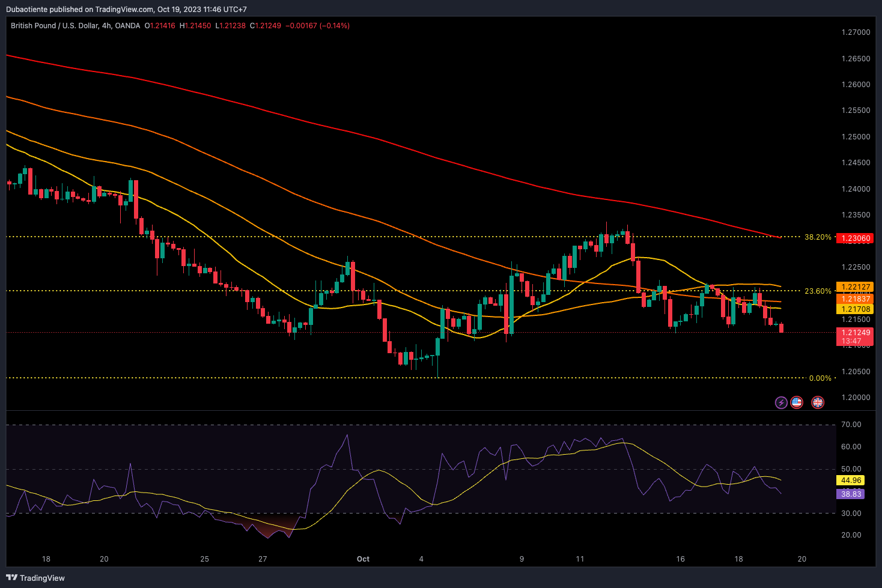Click the 1.24500 price axis label
The width and height of the screenshot is (882, 588).
tap(856, 163)
